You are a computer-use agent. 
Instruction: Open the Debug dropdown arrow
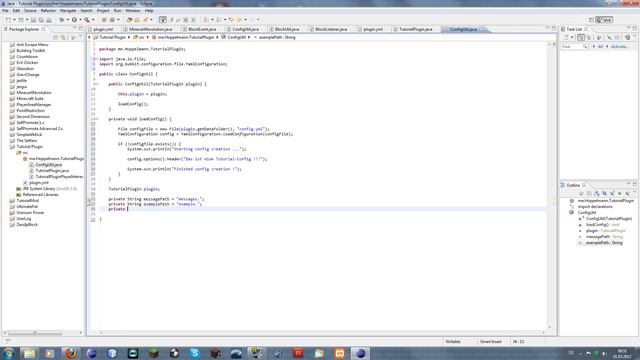(x=67, y=20)
